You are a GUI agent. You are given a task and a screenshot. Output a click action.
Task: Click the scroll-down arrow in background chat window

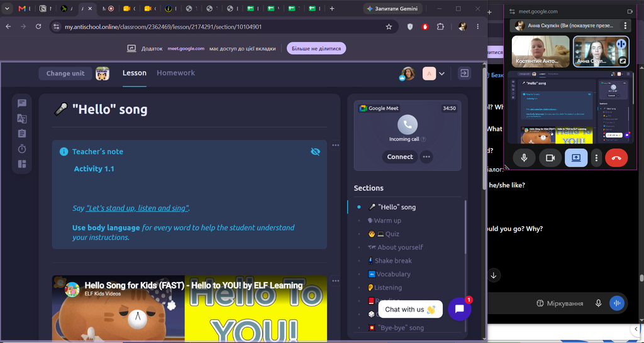pos(494,275)
